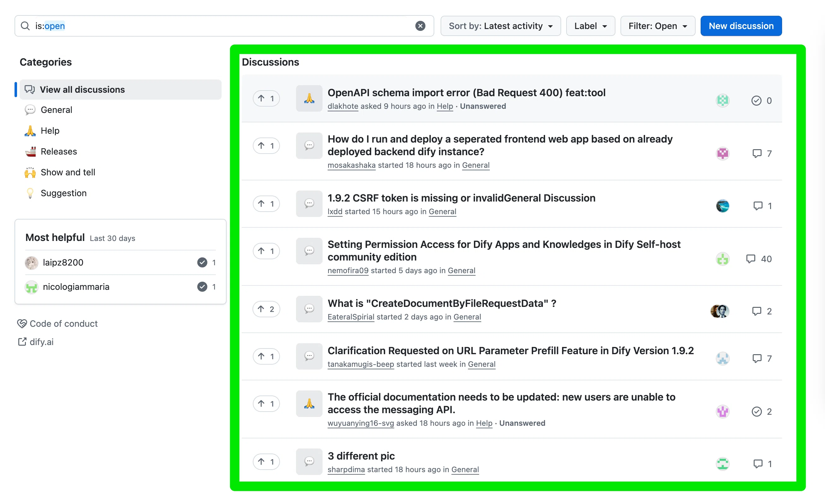Click the General icon on tanakamugis-beep's discussion
Viewport: 825px width, 504px height.
[x=309, y=356]
